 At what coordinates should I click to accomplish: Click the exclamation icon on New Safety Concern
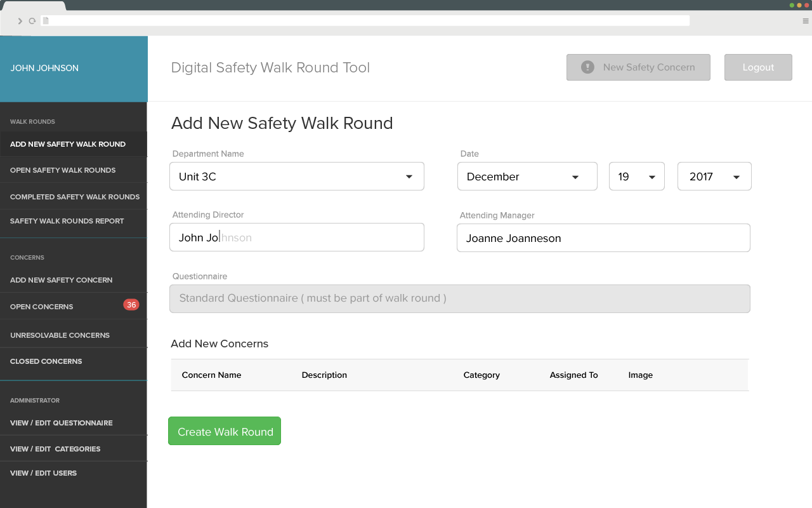(x=587, y=67)
